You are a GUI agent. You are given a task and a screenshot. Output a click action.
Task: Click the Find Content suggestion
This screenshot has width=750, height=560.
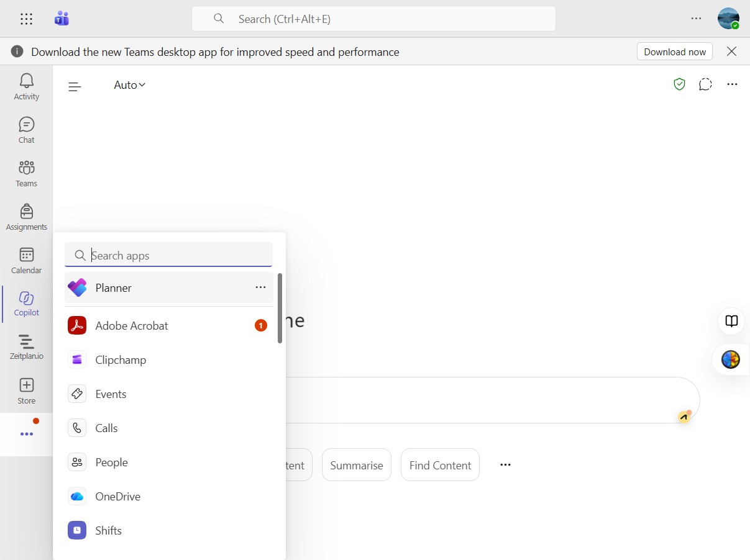pos(440,465)
